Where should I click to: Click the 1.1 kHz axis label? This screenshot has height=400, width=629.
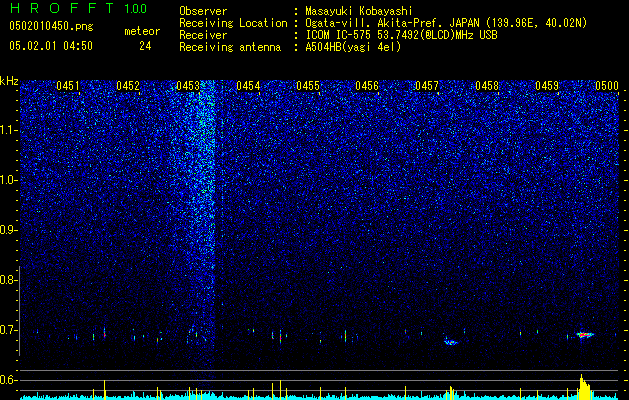(8, 130)
